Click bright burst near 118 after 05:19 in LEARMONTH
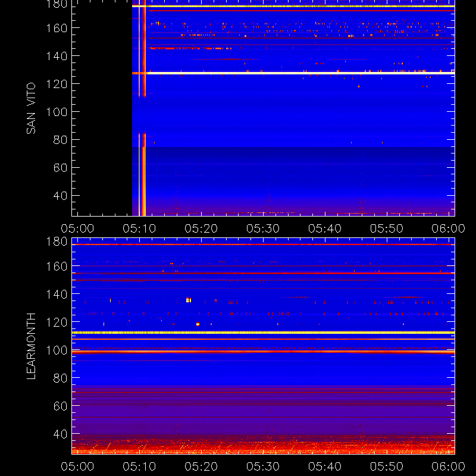Image resolution: width=476 pixels, height=476 pixels. 198,324
